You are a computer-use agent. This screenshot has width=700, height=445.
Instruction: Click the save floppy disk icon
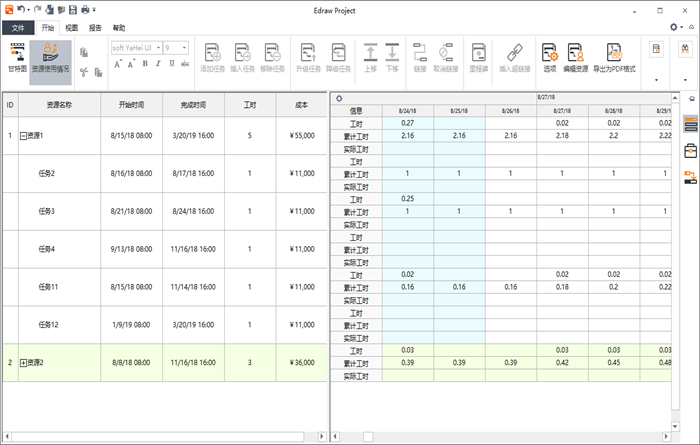(73, 9)
